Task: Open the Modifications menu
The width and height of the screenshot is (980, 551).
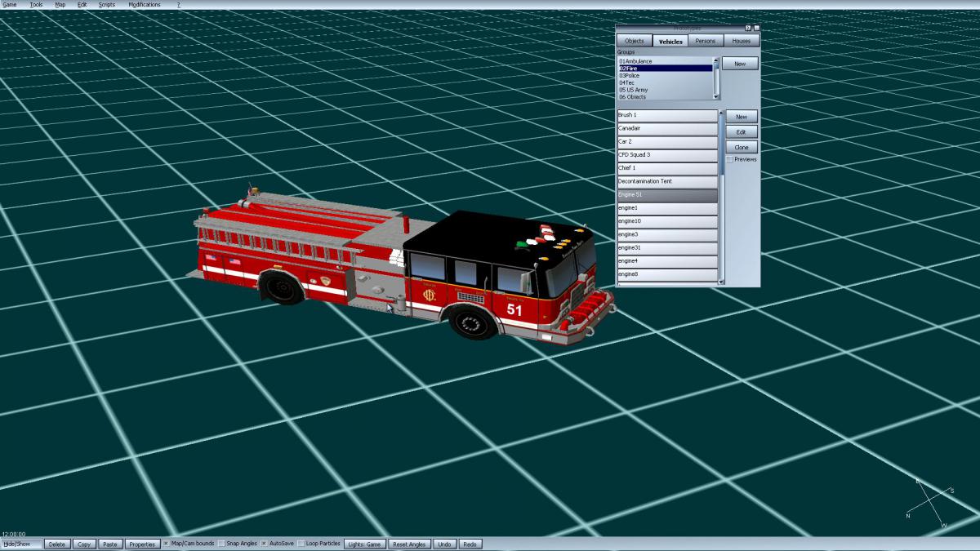Action: click(145, 5)
